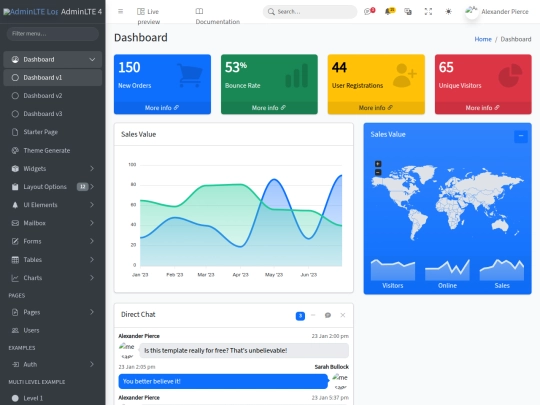Toggle contacts icon in Direct Chat
The height and width of the screenshot is (405, 540).
click(x=328, y=315)
